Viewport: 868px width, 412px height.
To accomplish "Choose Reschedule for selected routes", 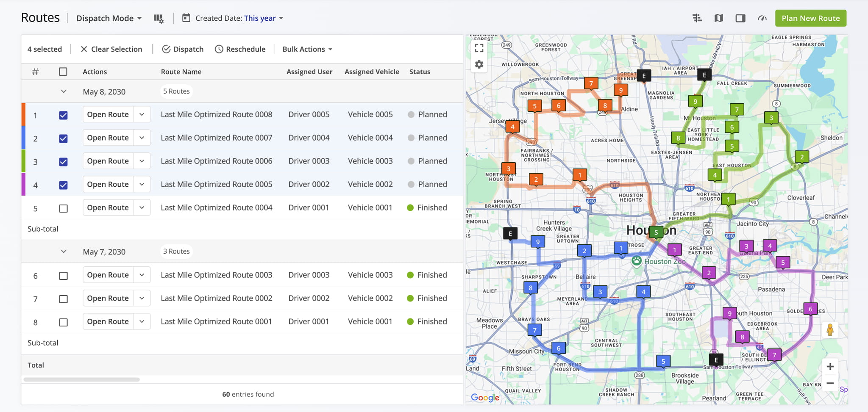I will coord(240,49).
